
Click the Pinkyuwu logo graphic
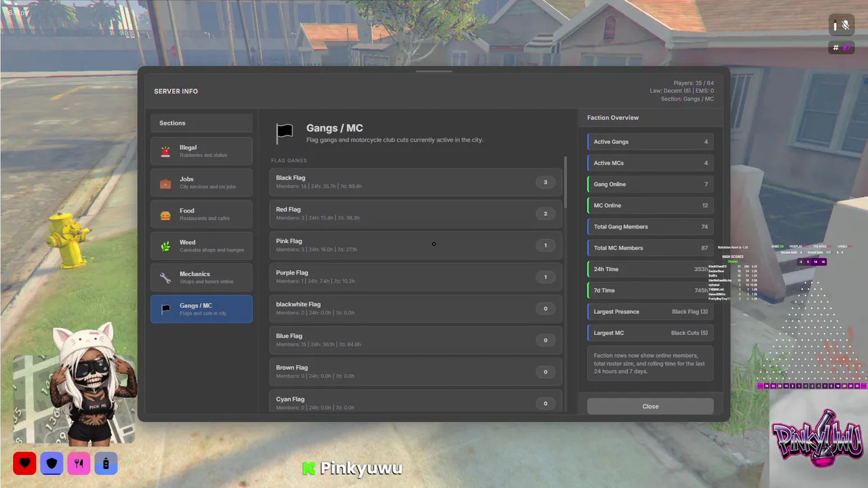818,439
